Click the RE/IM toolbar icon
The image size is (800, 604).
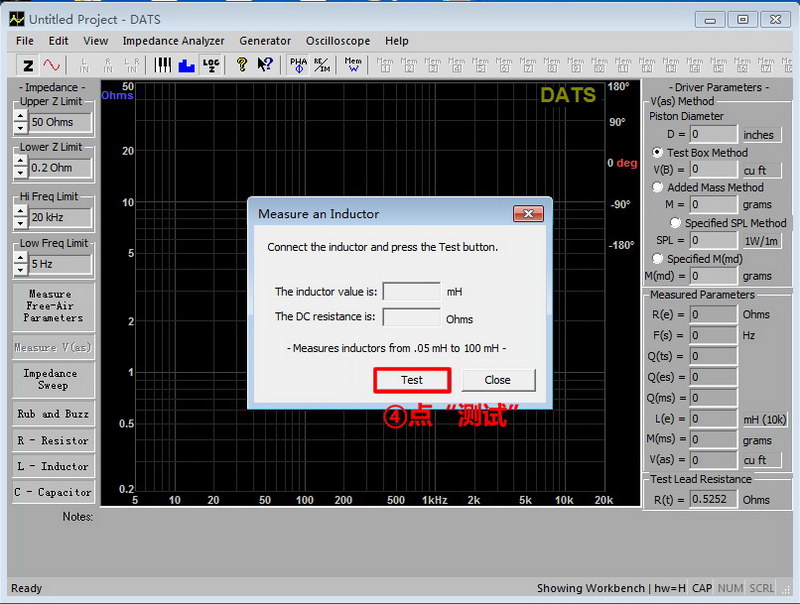coord(322,65)
